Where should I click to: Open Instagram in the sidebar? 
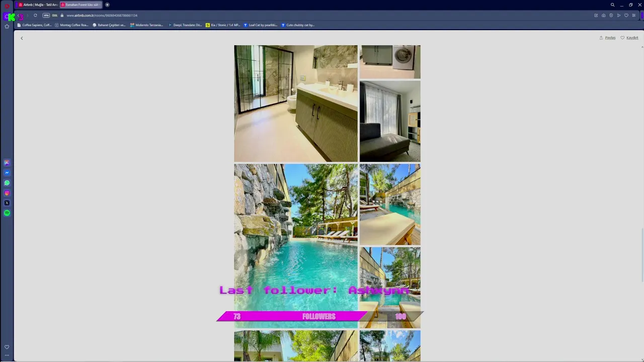pos(7,193)
